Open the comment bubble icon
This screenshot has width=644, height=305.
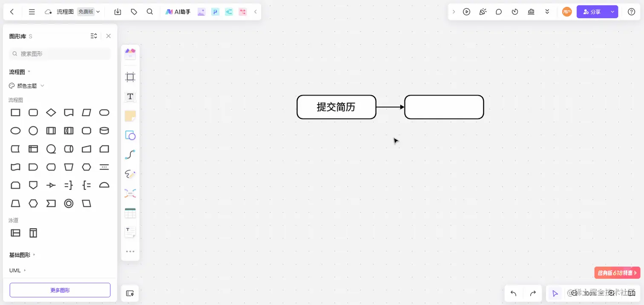[x=499, y=12]
